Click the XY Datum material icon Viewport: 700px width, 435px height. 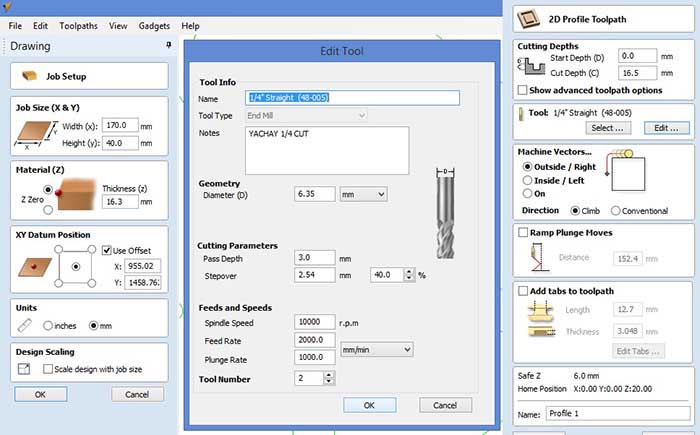[x=34, y=267]
